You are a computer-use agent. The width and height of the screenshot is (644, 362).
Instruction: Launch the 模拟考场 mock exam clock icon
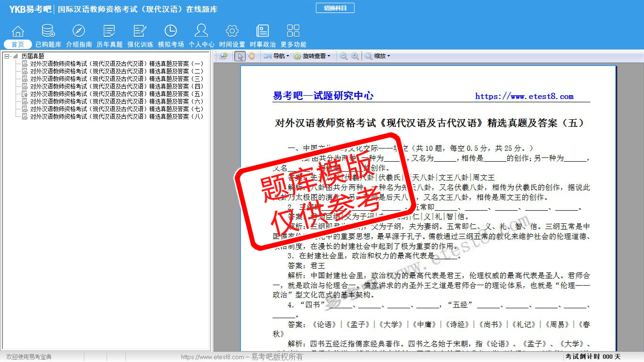[171, 36]
